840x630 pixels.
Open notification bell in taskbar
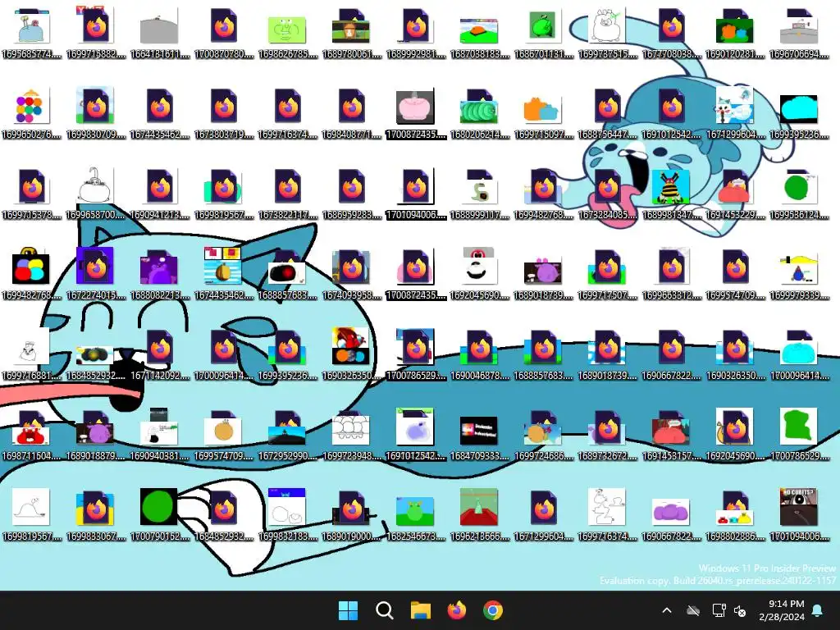pos(818,610)
